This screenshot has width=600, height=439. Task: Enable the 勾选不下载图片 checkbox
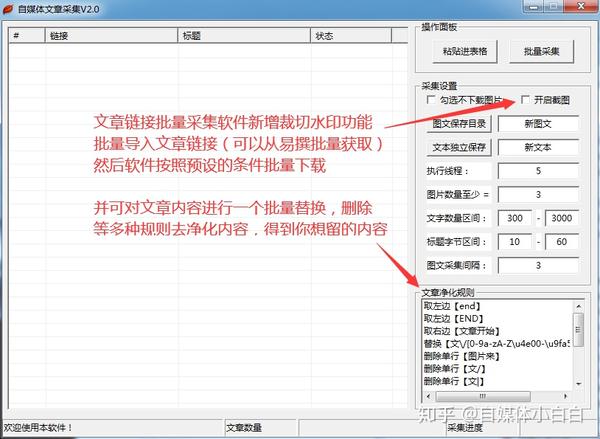click(431, 100)
